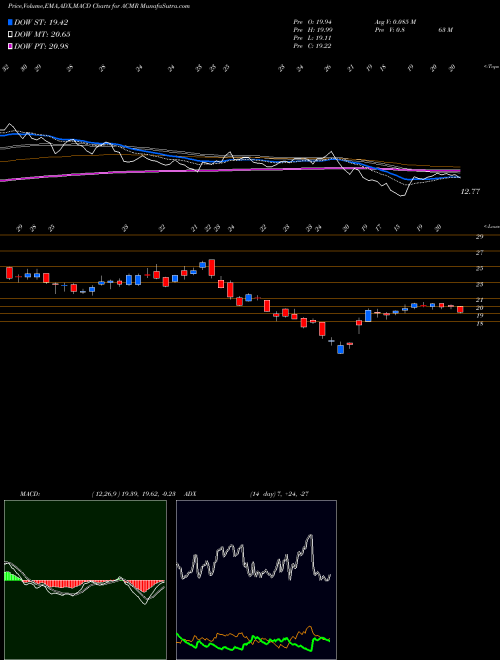Select the 'Pre O: 19.94' value

pyautogui.click(x=312, y=22)
